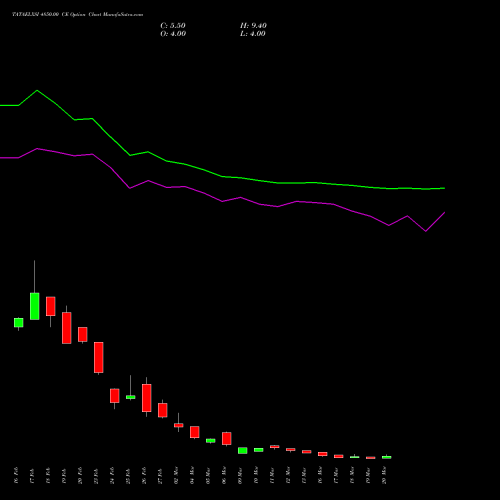Select the 19 Feb date label
Viewport: 500px width, 500px height.
tap(64, 475)
